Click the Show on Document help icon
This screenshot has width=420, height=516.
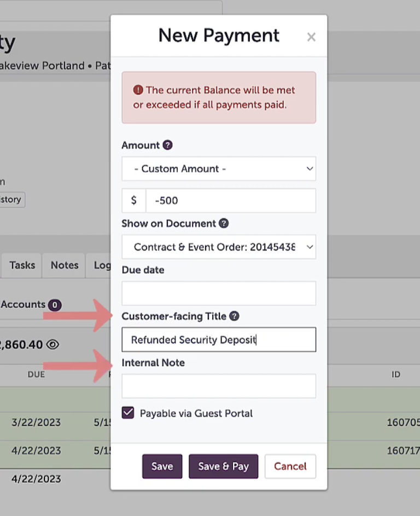tap(224, 224)
